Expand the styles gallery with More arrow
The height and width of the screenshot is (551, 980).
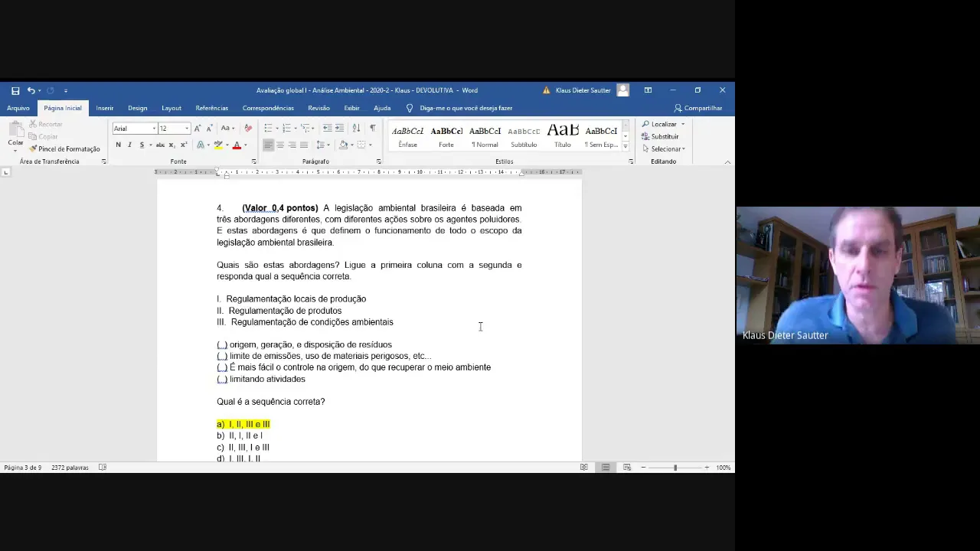[x=626, y=146]
